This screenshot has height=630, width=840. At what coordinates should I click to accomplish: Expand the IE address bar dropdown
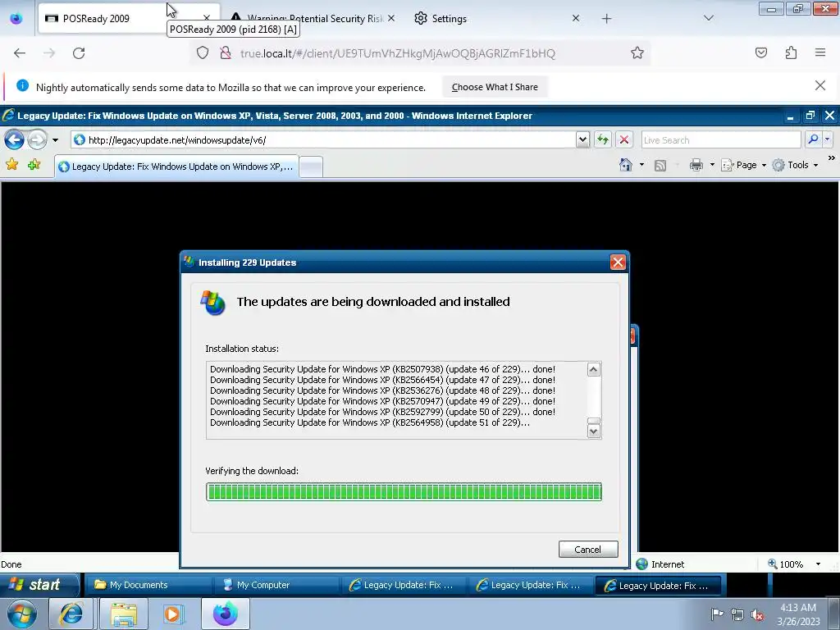[x=583, y=139]
